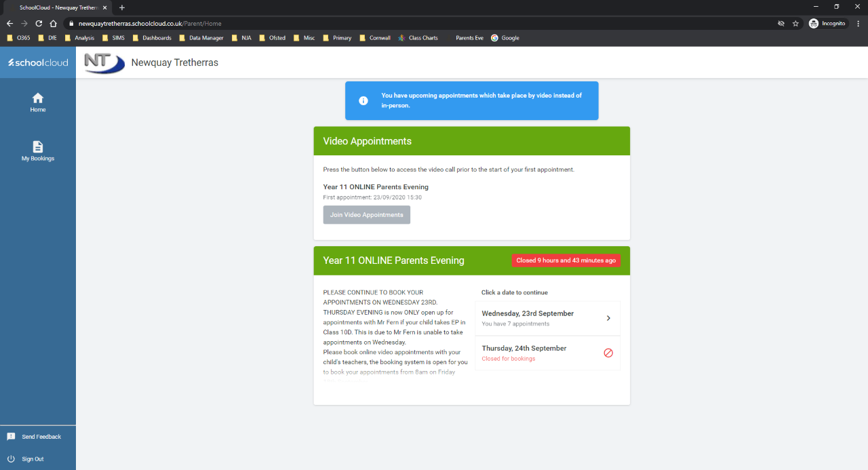This screenshot has height=470, width=868.
Task: Close the SchoolCloud browser tab
Action: [104, 7]
